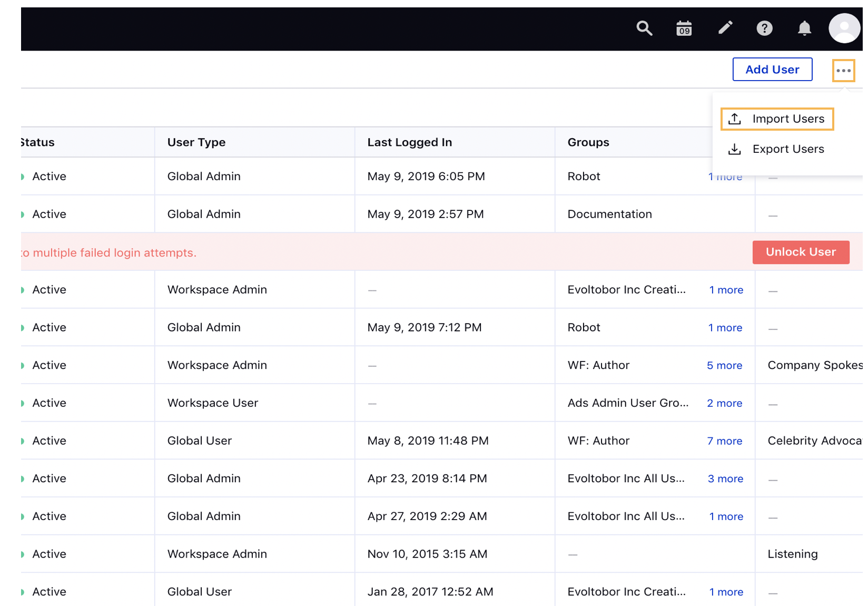Sort by the Last Logged In column header
Image resolution: width=868 pixels, height=606 pixels.
(410, 142)
